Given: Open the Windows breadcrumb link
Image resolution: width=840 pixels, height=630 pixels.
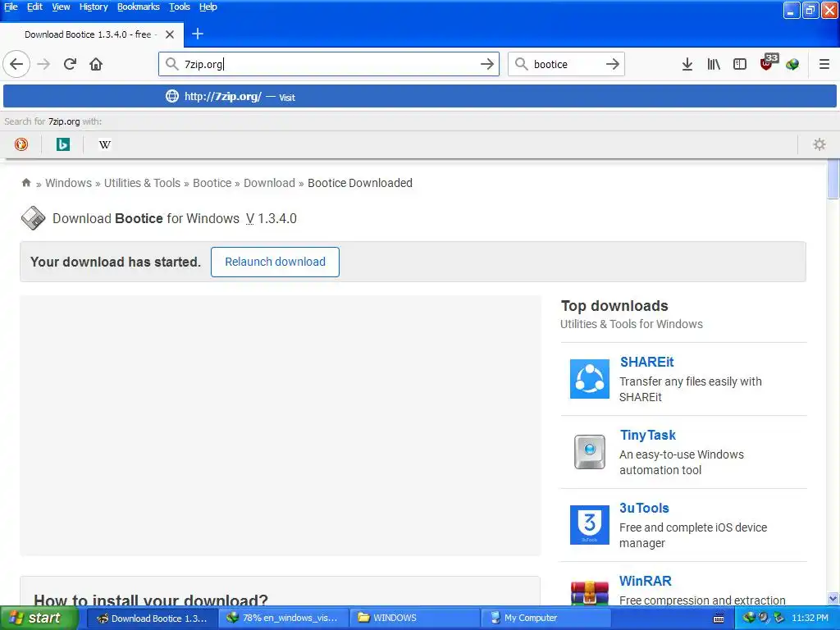Looking at the screenshot, I should point(69,183).
